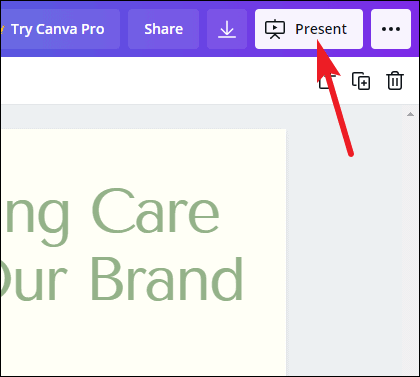Click the red arrow annotation's tail
This screenshot has height=377, width=420.
(x=350, y=154)
